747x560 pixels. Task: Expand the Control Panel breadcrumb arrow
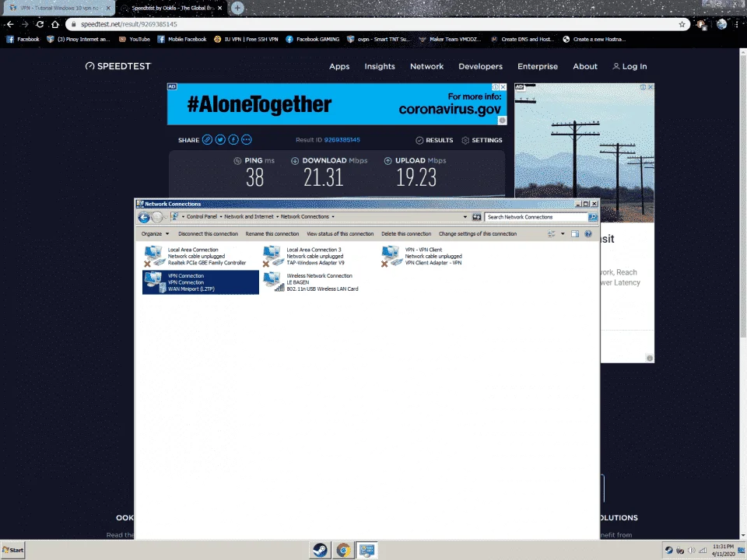tap(220, 217)
